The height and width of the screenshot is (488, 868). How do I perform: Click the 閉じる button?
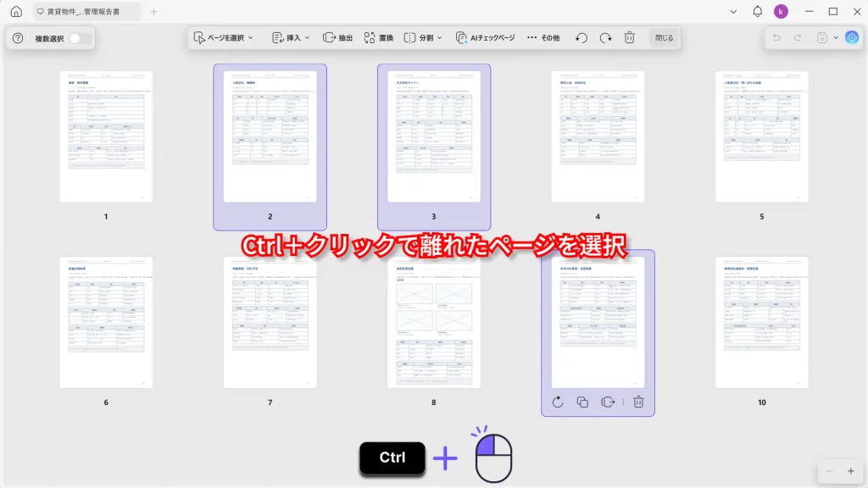tap(665, 37)
